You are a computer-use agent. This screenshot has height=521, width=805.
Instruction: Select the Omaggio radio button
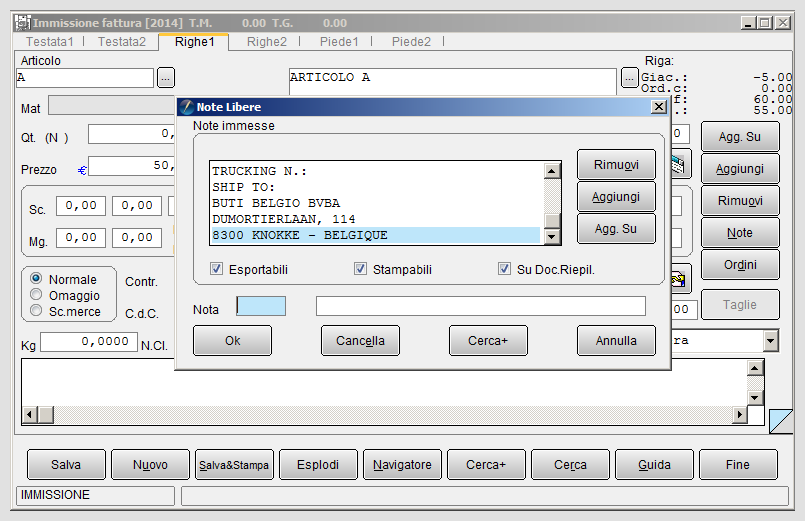click(36, 295)
